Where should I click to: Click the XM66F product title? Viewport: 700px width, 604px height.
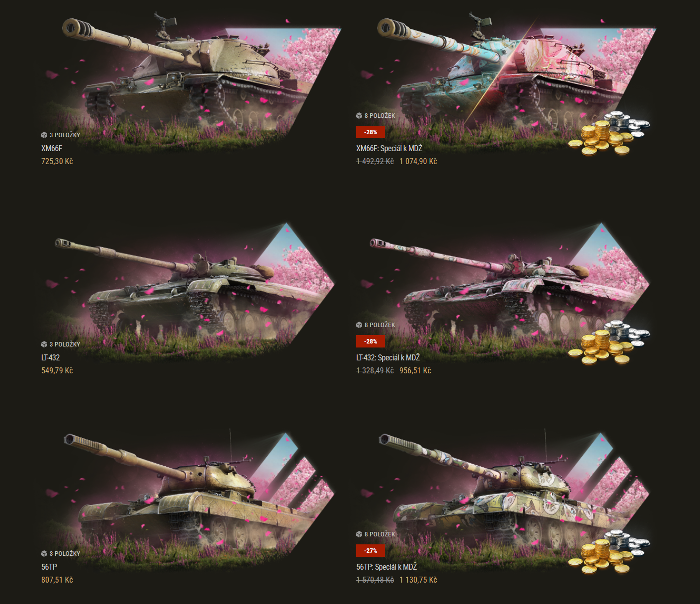pyautogui.click(x=52, y=148)
